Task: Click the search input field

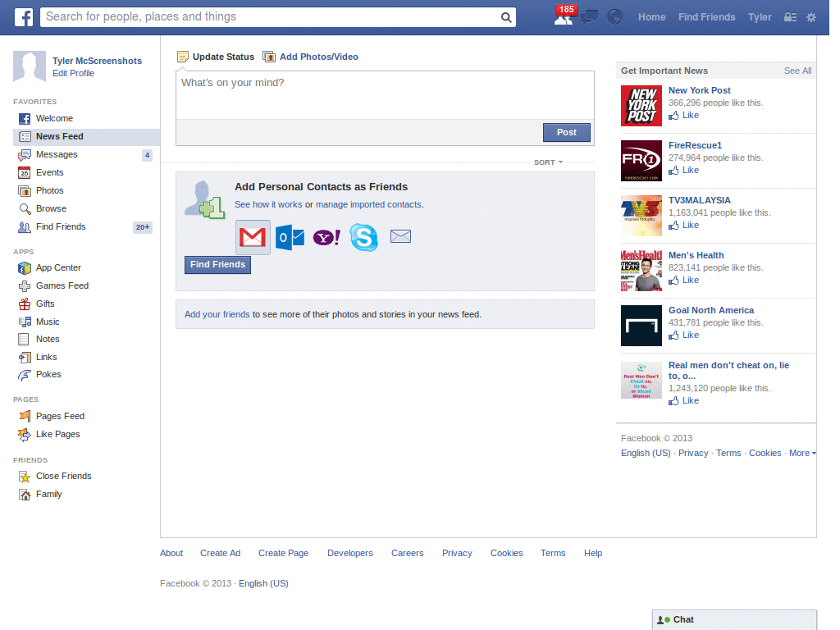Action: pos(271,17)
